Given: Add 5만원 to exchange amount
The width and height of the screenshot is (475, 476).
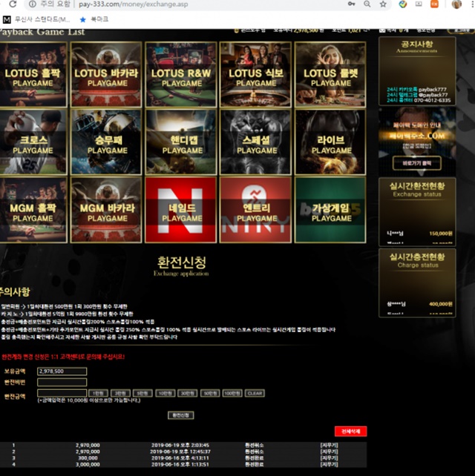Looking at the screenshot, I should [142, 393].
